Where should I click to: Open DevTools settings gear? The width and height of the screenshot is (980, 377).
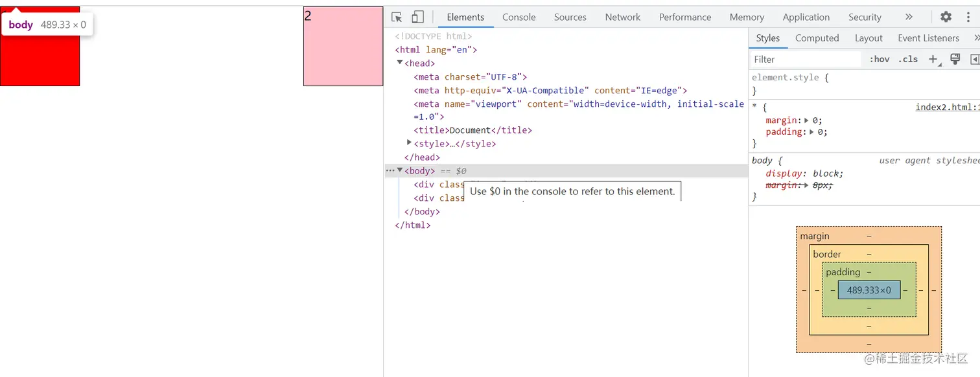[946, 17]
